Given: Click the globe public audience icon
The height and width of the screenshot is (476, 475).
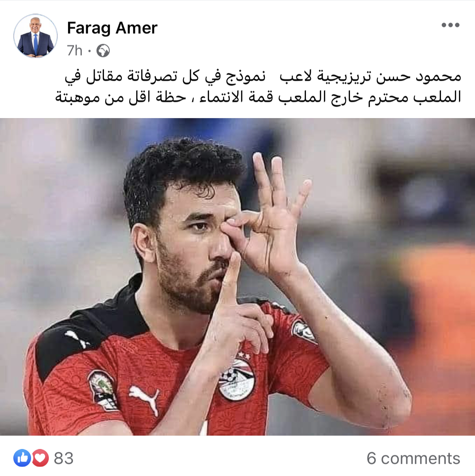Looking at the screenshot, I should click(x=103, y=51).
